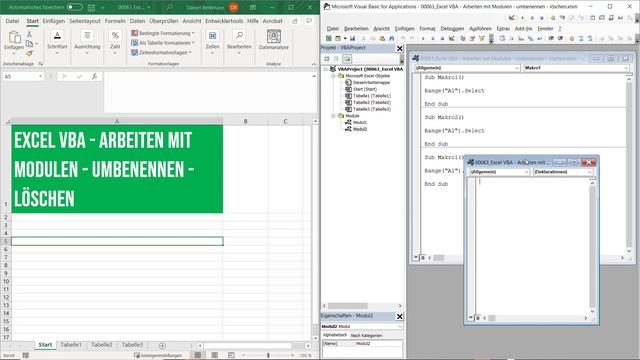640x360 pixels.
Task: Click the Einfügen paste icon in the ribbon
Action: [x=14, y=38]
